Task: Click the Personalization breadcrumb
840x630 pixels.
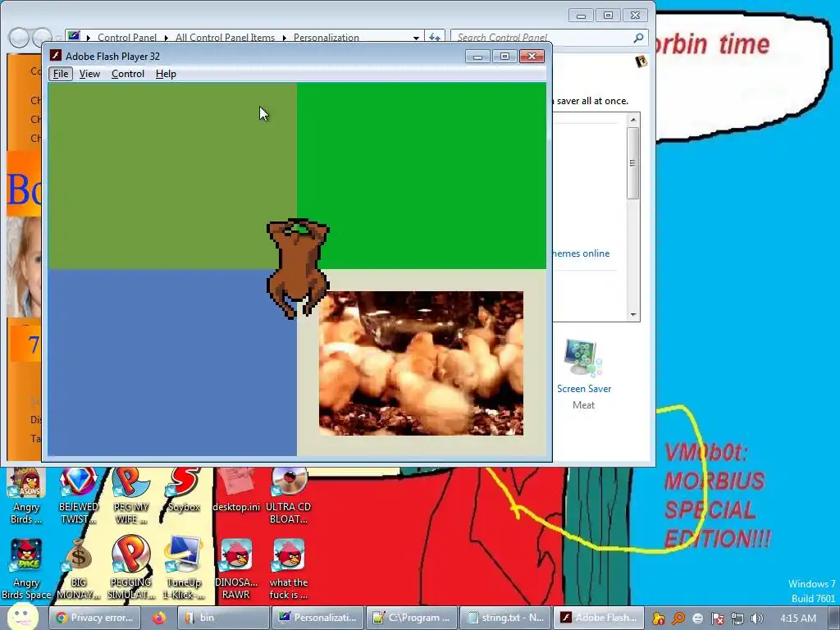Action: coord(326,38)
